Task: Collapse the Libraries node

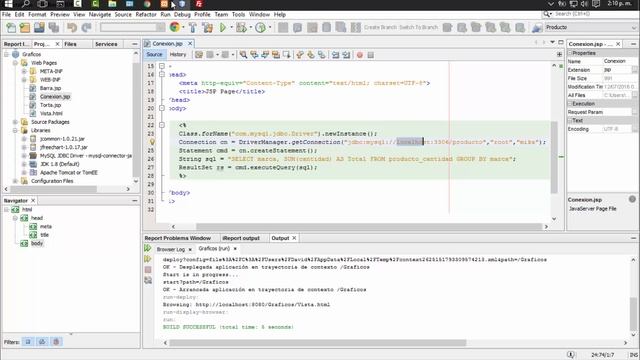Action: (x=15, y=131)
